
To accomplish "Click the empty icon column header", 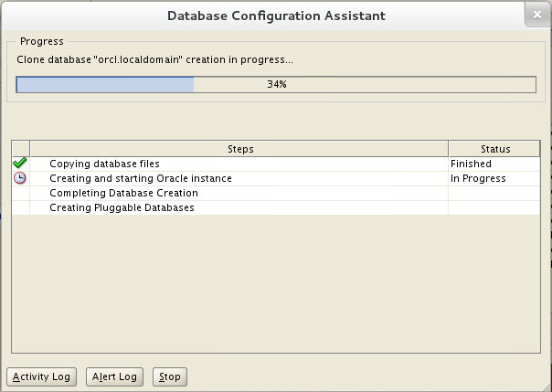I will click(21, 149).
